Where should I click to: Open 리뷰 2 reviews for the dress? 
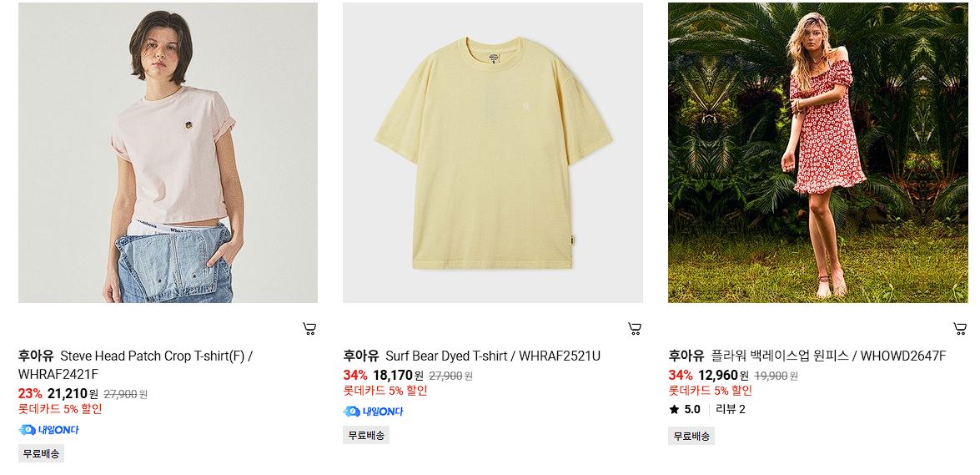point(731,410)
